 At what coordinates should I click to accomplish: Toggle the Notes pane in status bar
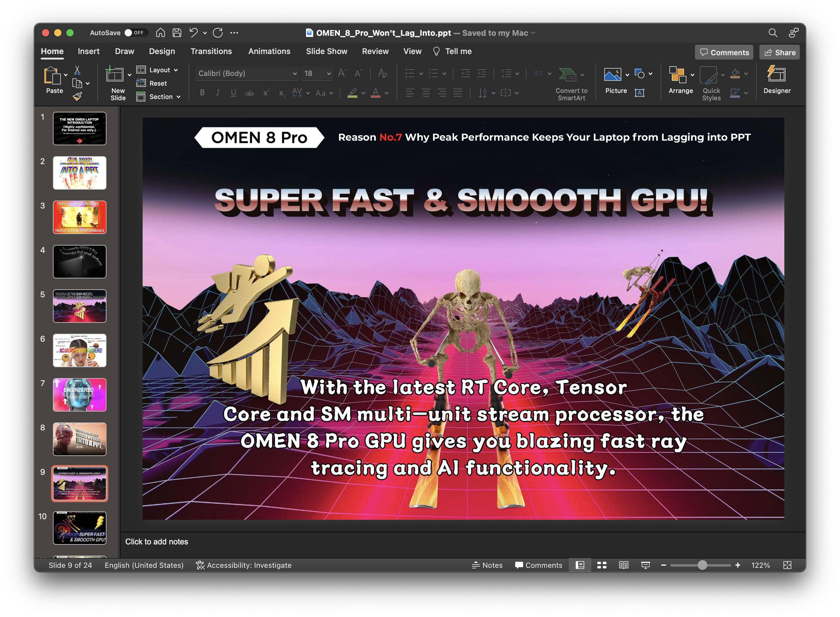pyautogui.click(x=487, y=565)
